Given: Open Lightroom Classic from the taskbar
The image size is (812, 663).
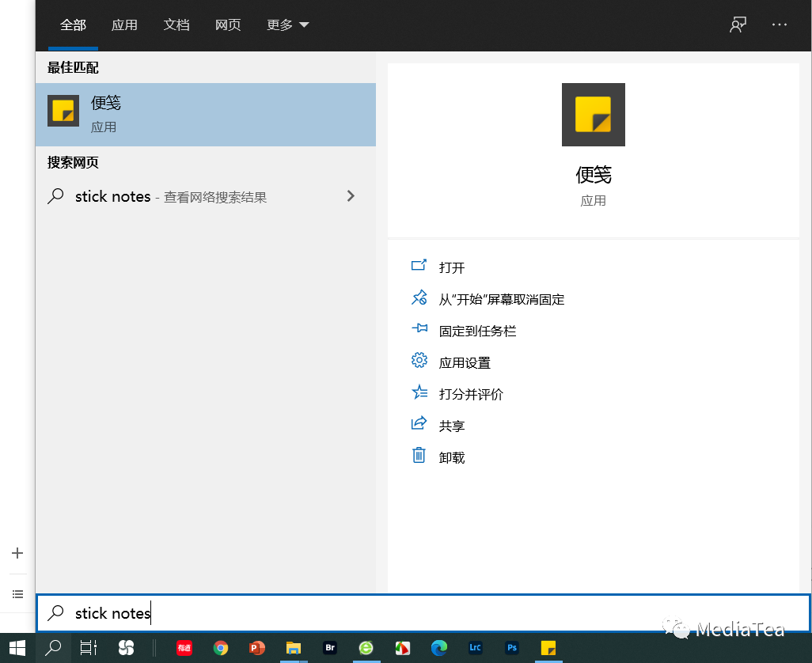Looking at the screenshot, I should click(476, 648).
